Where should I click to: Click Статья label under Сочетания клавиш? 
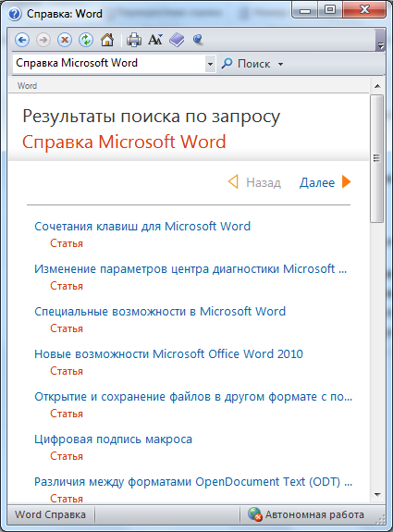pos(67,243)
